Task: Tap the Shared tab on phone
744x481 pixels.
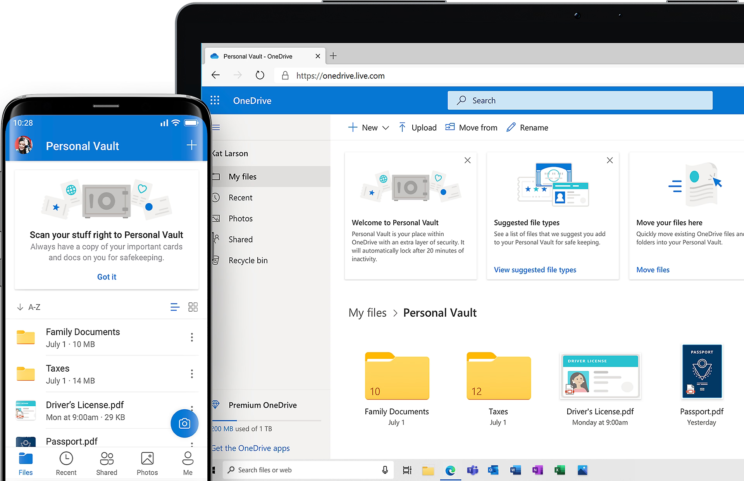Action: pyautogui.click(x=107, y=463)
